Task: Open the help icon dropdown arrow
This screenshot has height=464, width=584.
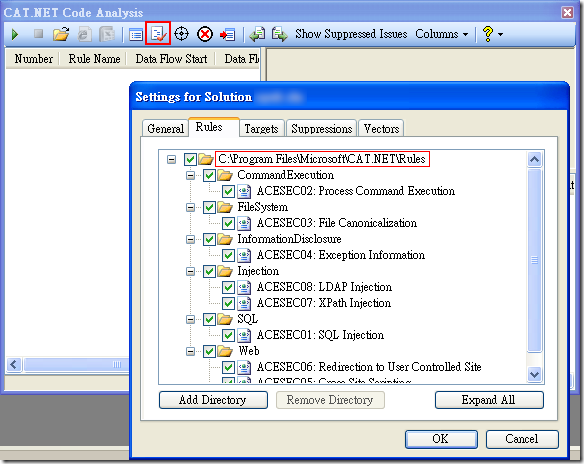Action: [500, 34]
